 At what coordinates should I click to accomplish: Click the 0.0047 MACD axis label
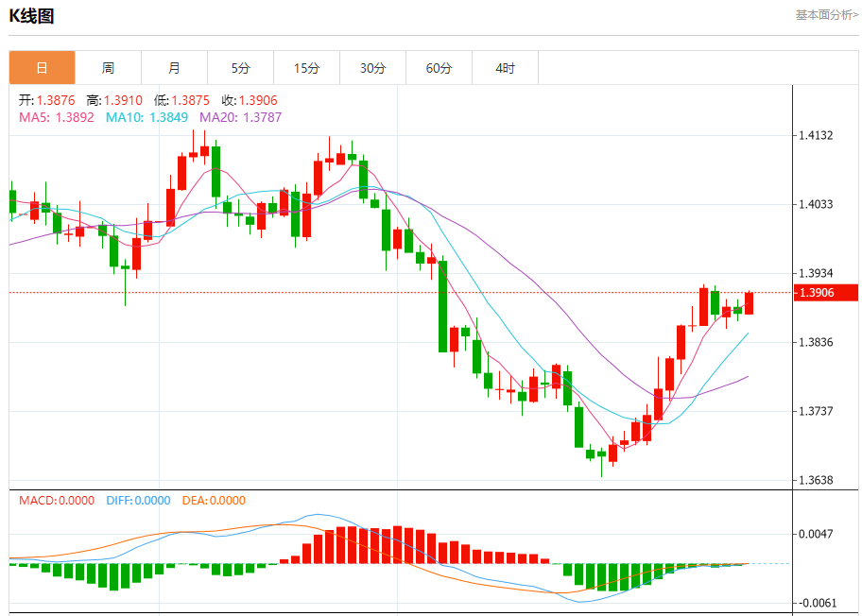816,534
